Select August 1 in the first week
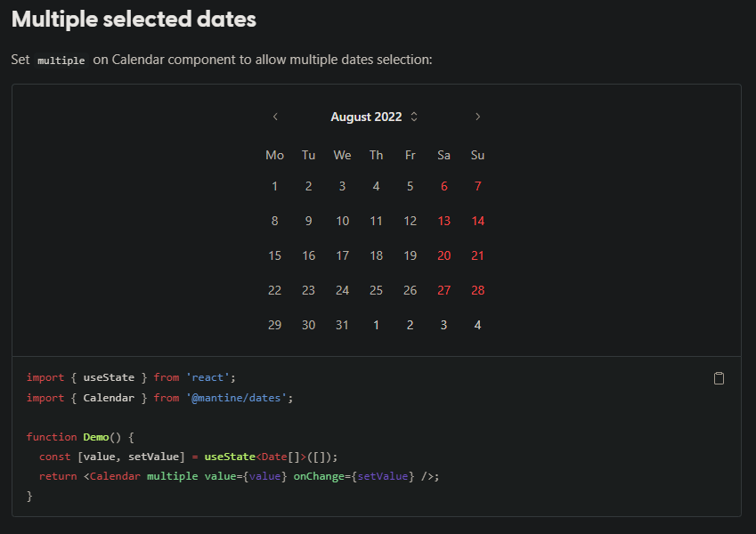This screenshot has width=756, height=534. point(275,186)
